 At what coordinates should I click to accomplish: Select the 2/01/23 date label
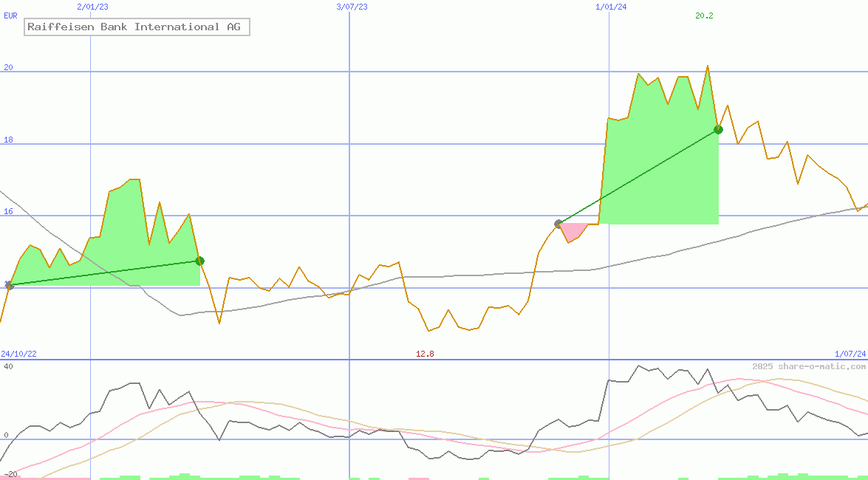point(92,7)
